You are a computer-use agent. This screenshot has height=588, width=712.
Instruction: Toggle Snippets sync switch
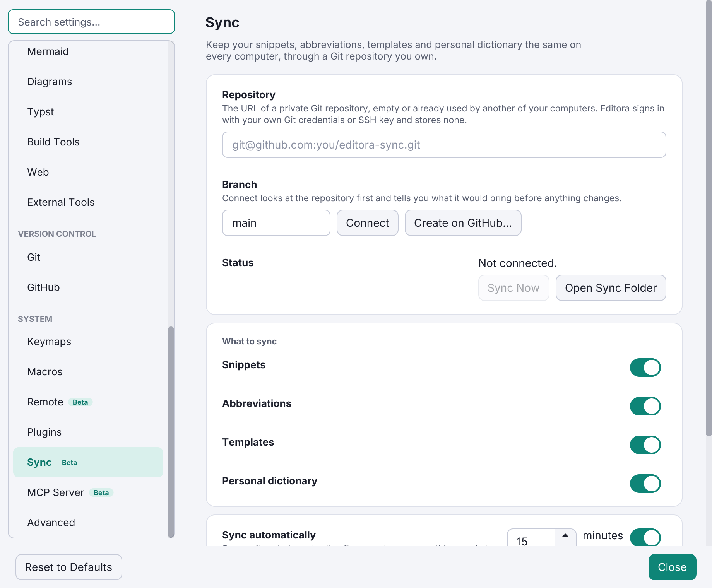pos(645,367)
